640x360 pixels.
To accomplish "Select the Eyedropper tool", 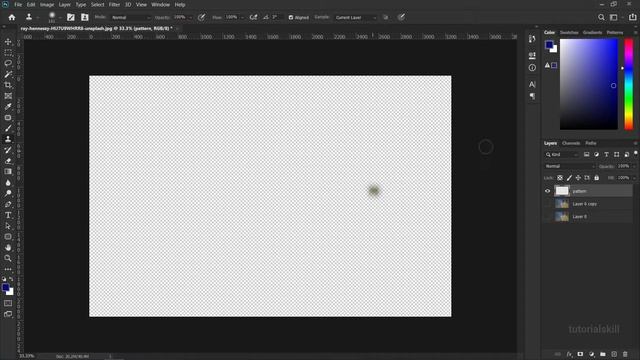I will point(8,107).
